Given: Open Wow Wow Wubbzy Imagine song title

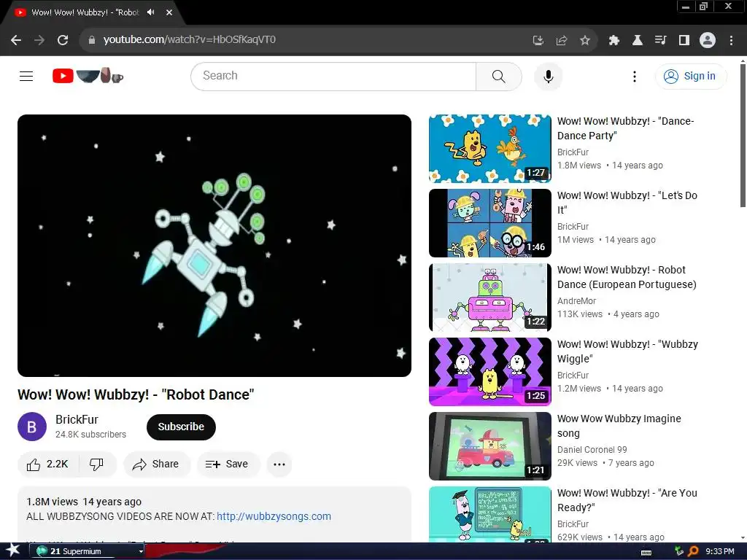Looking at the screenshot, I should pyautogui.click(x=619, y=426).
